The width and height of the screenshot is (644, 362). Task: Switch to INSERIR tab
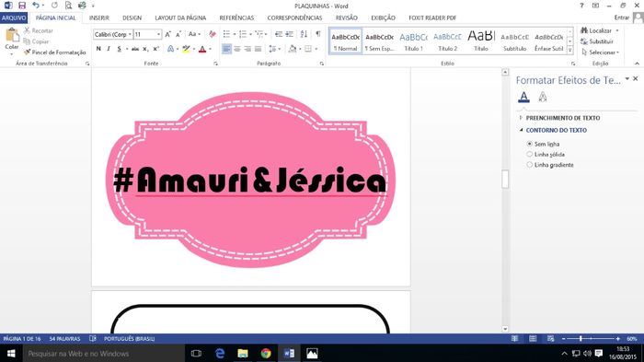click(99, 18)
